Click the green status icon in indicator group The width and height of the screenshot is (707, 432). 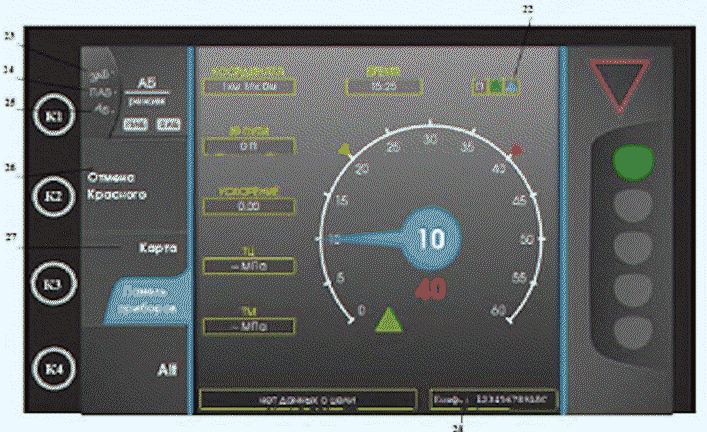[x=496, y=86]
